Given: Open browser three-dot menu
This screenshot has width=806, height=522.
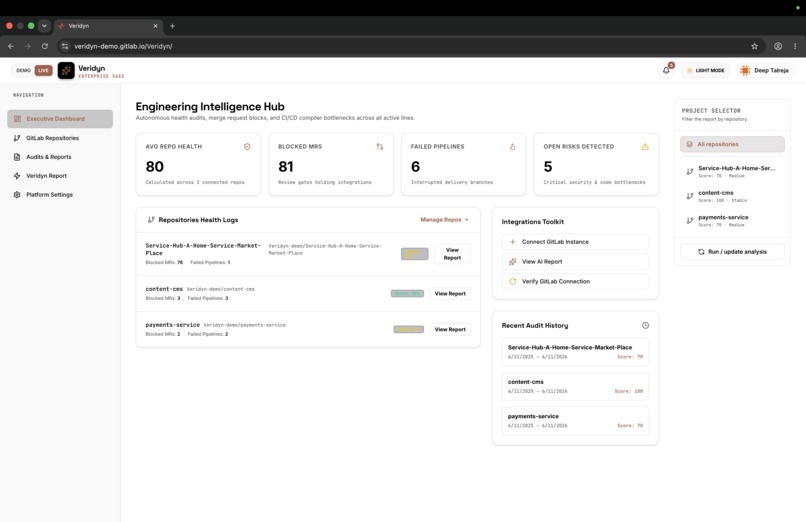Looking at the screenshot, I should click(795, 46).
